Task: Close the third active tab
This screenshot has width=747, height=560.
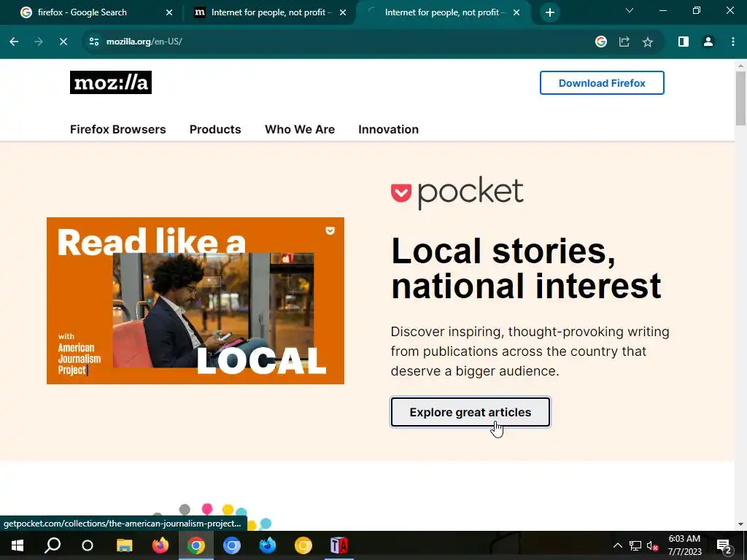Action: pyautogui.click(x=516, y=12)
